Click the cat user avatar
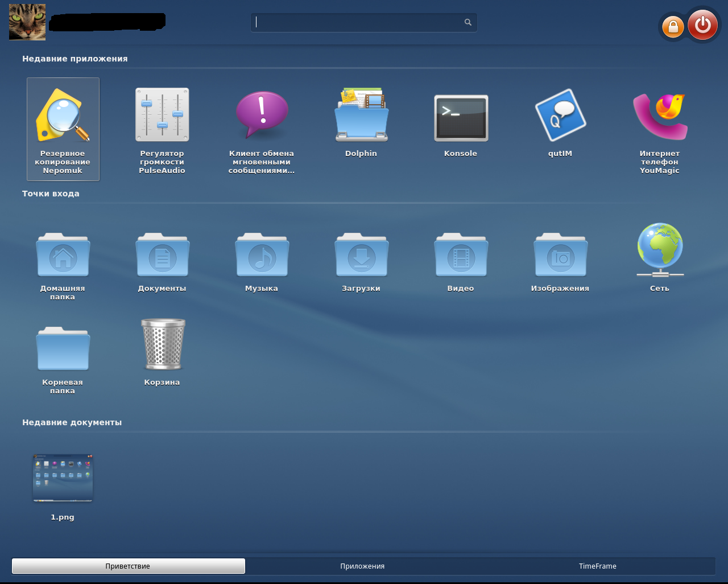Viewport: 728px width, 584px height. point(27,22)
